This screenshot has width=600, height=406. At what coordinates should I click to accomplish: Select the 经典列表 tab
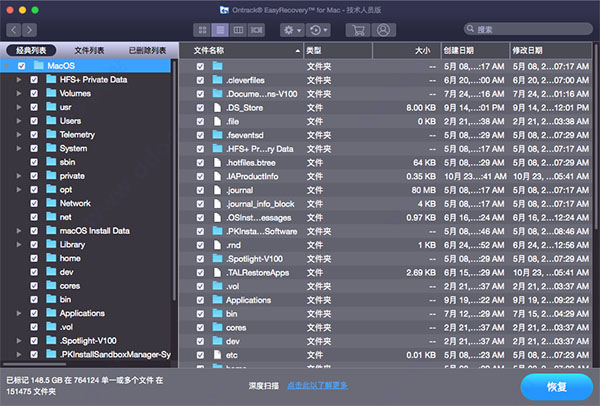(x=31, y=50)
